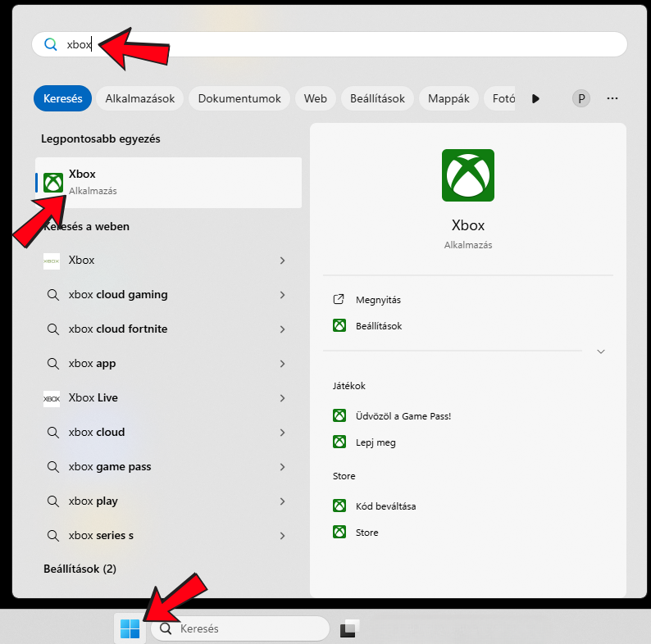The width and height of the screenshot is (651, 644).
Task: Open the Xbox app best match result
Action: tap(168, 183)
